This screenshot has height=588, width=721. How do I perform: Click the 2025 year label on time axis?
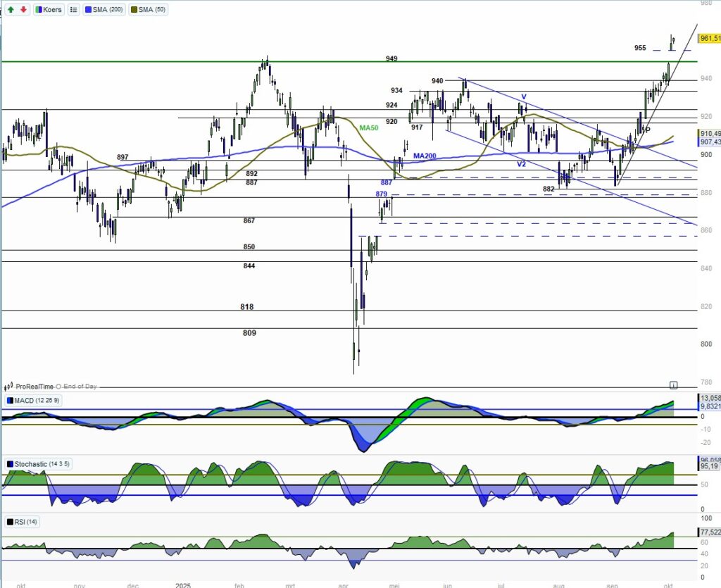182,584
